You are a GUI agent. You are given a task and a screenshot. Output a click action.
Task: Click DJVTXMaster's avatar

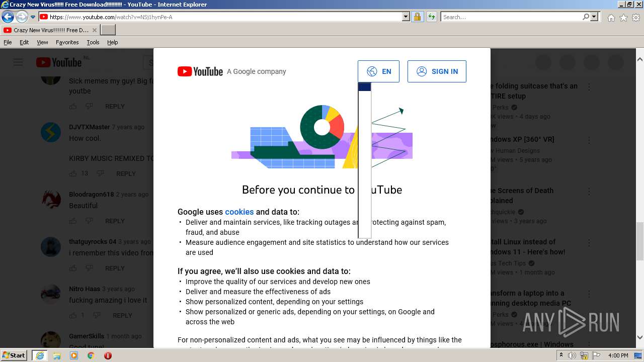coord(51,132)
